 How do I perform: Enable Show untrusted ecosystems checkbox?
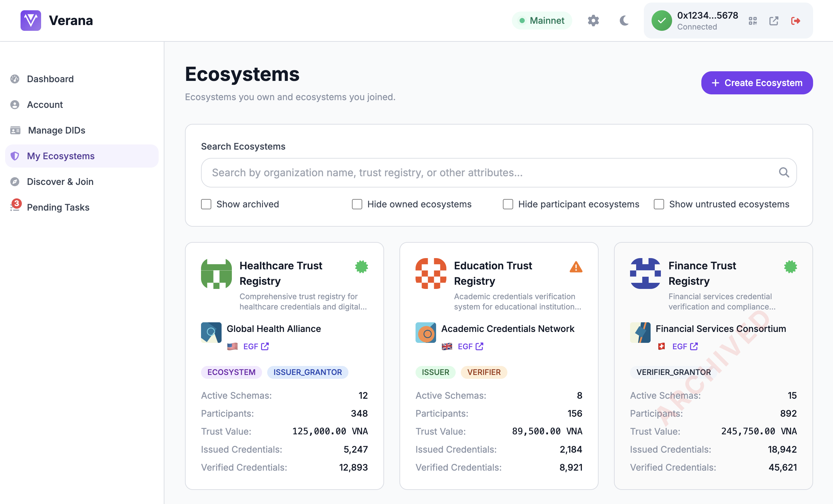tap(659, 204)
